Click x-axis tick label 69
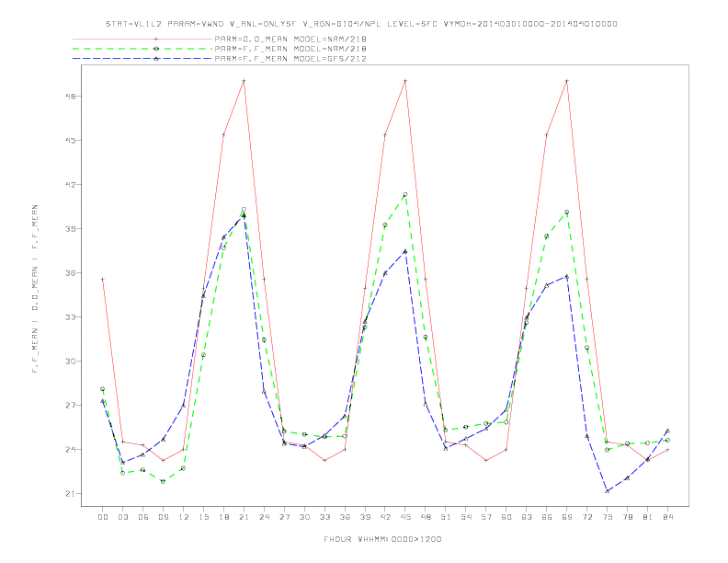Screen dimensions: 728x563 567,517
